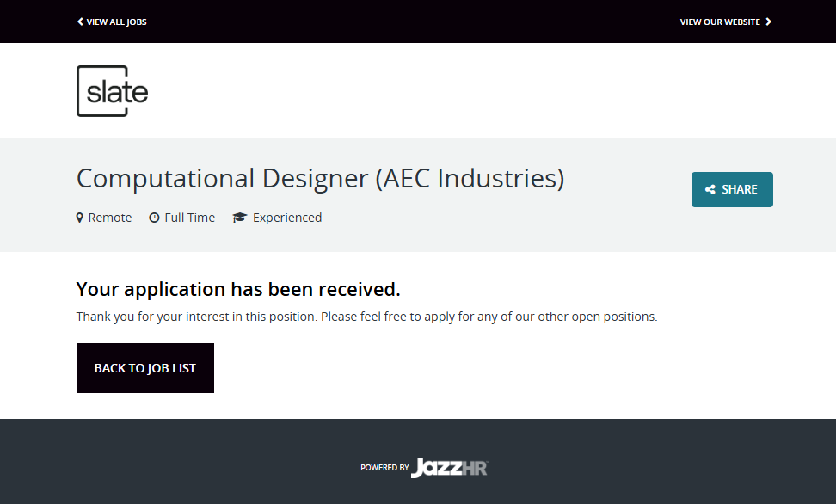Click the application received heading

(x=238, y=288)
